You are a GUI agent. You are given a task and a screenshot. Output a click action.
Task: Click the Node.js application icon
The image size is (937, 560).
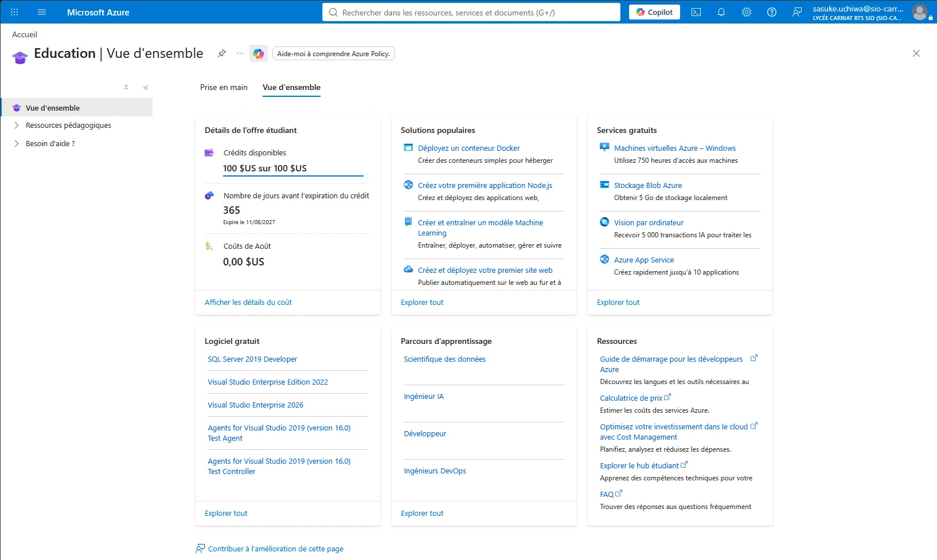[408, 185]
